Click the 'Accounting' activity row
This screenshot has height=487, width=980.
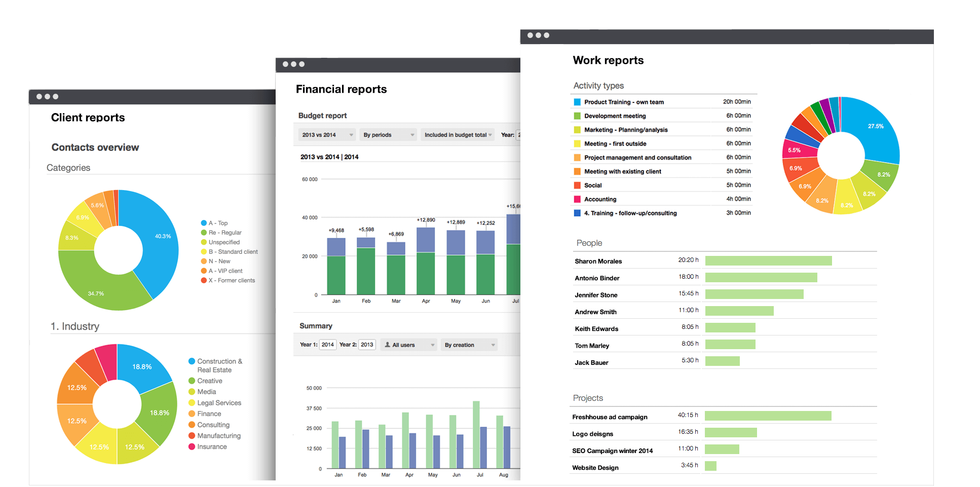pos(662,199)
